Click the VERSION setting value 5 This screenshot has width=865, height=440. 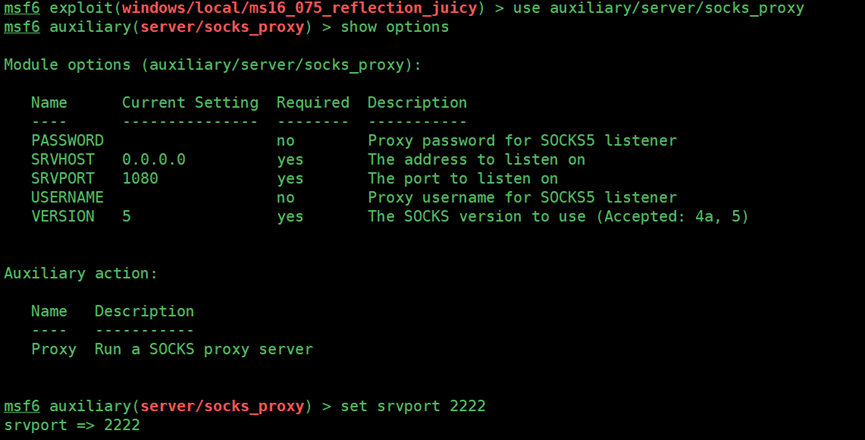click(x=126, y=216)
